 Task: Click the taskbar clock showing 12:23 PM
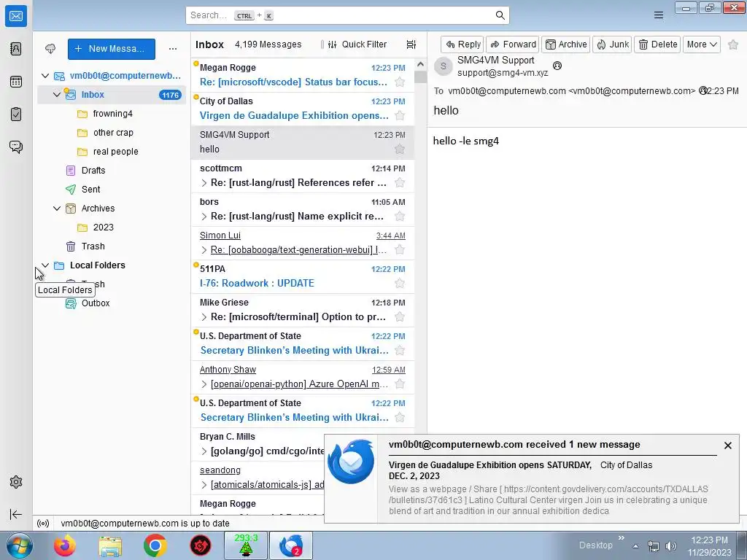tap(709, 545)
